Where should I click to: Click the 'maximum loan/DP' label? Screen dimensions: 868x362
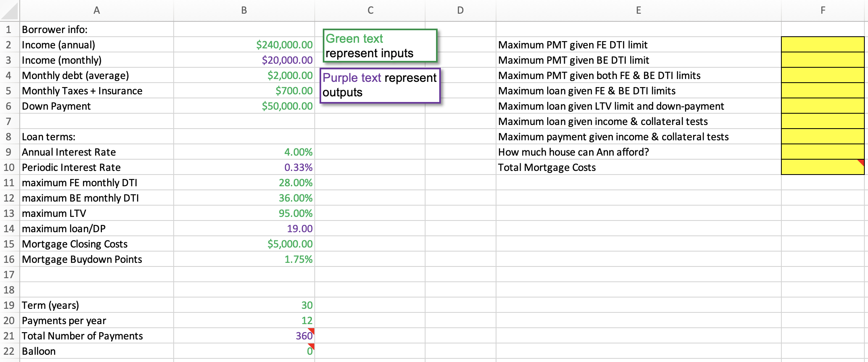point(97,229)
